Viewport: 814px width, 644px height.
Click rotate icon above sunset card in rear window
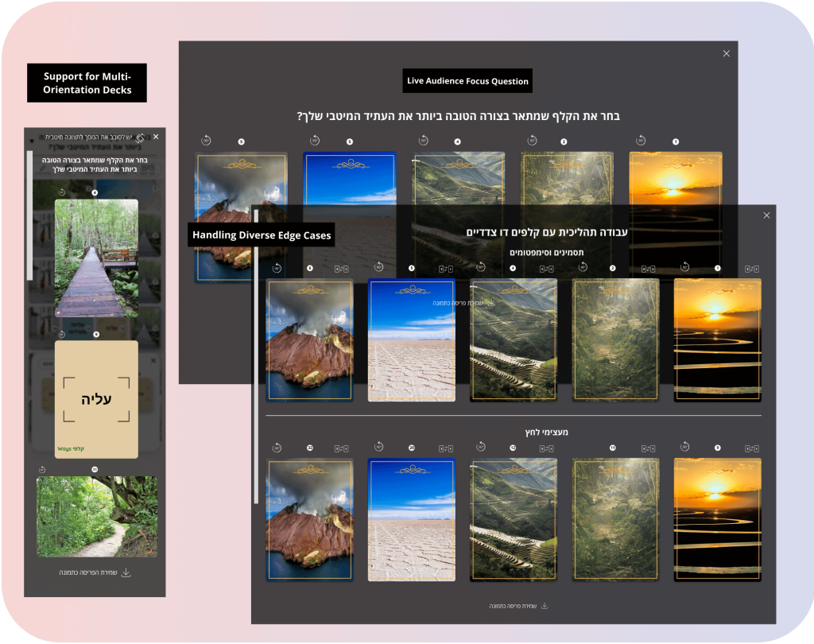click(x=641, y=141)
